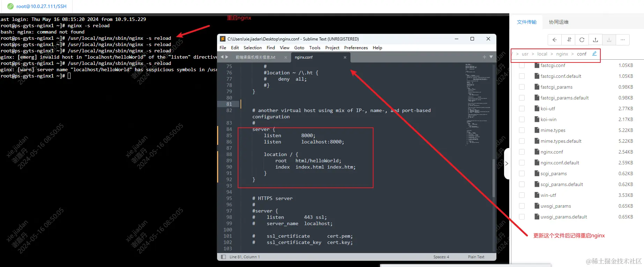
Task: Click the Sublime vertical scrollbar
Action: 494,178
